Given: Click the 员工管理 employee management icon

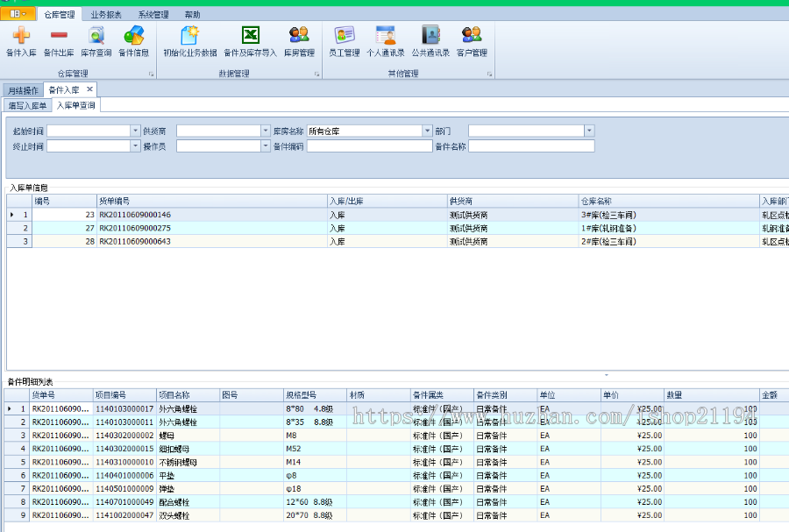Looking at the screenshot, I should [345, 42].
